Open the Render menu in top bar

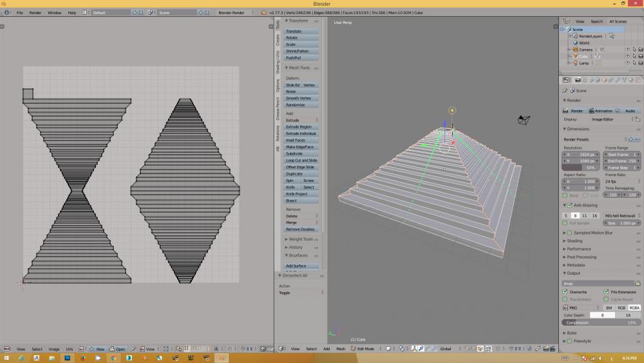coord(35,12)
